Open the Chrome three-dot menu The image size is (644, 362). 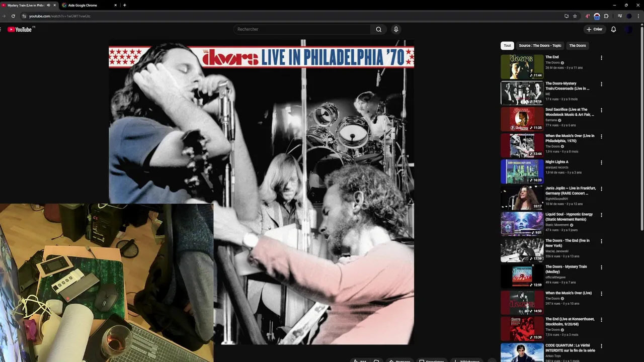coord(638,16)
